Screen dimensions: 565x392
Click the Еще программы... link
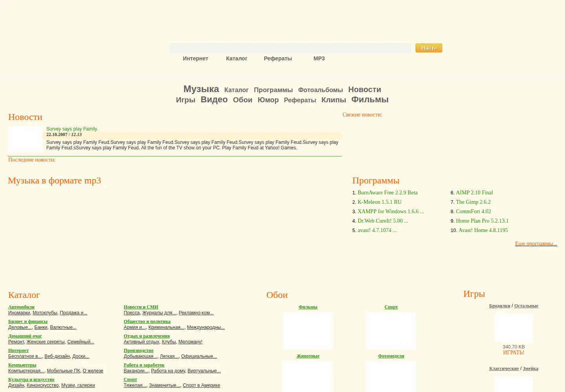(x=536, y=243)
